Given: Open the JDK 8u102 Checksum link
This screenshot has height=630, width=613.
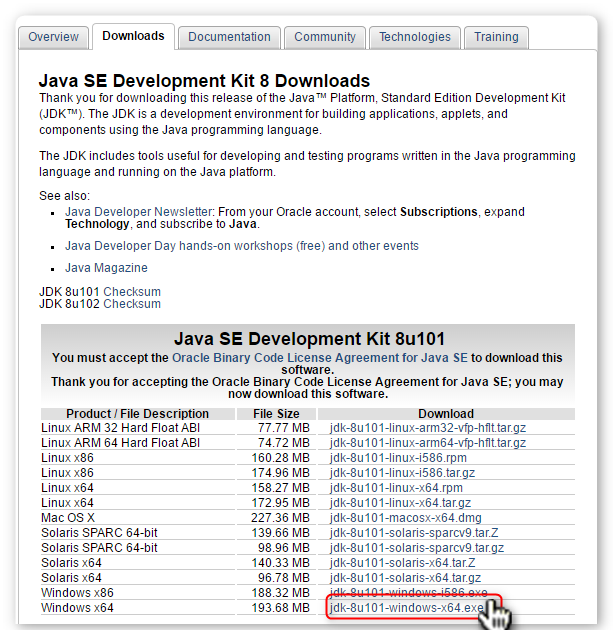Looking at the screenshot, I should click(x=132, y=304).
